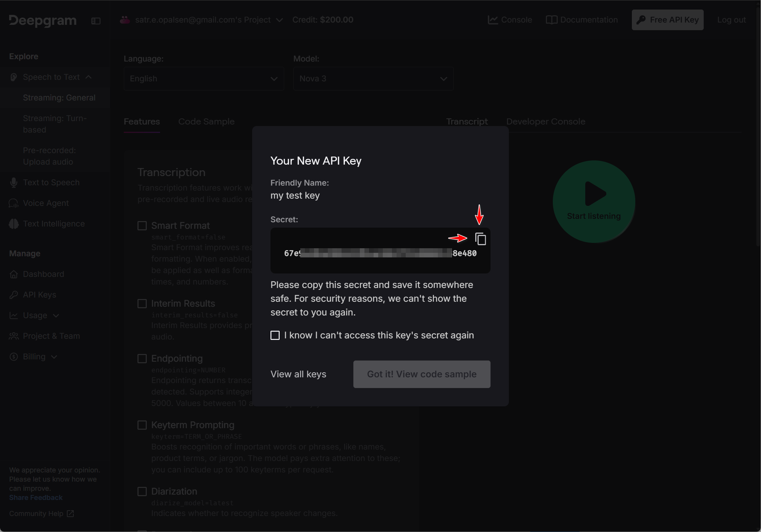Go to Dashboard home icon
Image resolution: width=761 pixels, height=532 pixels.
pyautogui.click(x=14, y=274)
